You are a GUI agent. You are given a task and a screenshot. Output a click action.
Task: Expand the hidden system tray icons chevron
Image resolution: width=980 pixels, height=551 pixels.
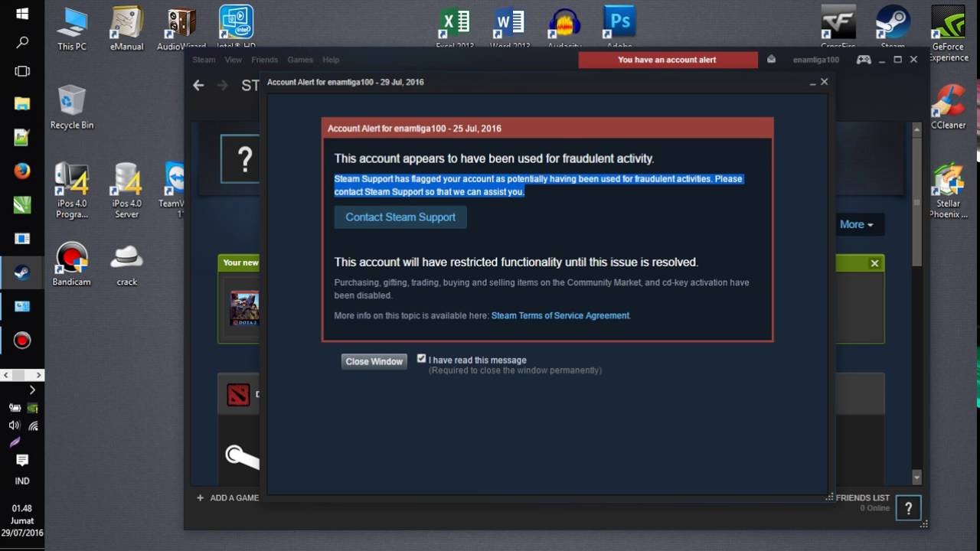coord(32,390)
